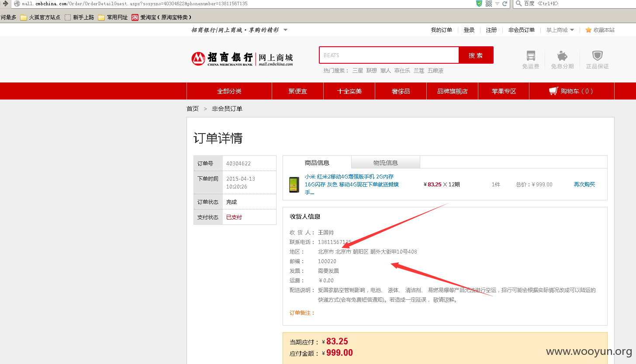Viewport: 636px width, 364px height.
Task: Click hot search term 联想
Action: [372, 71]
